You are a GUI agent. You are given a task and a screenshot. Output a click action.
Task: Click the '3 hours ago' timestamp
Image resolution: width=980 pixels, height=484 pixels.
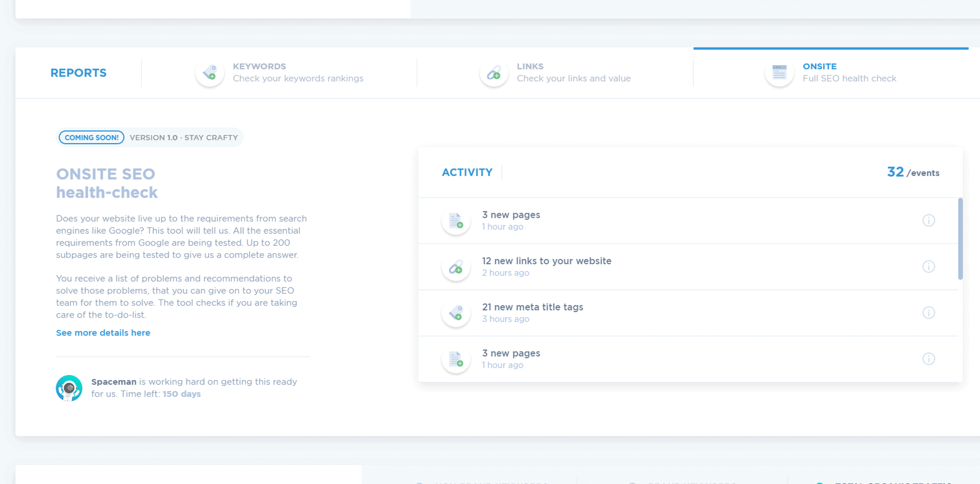505,319
